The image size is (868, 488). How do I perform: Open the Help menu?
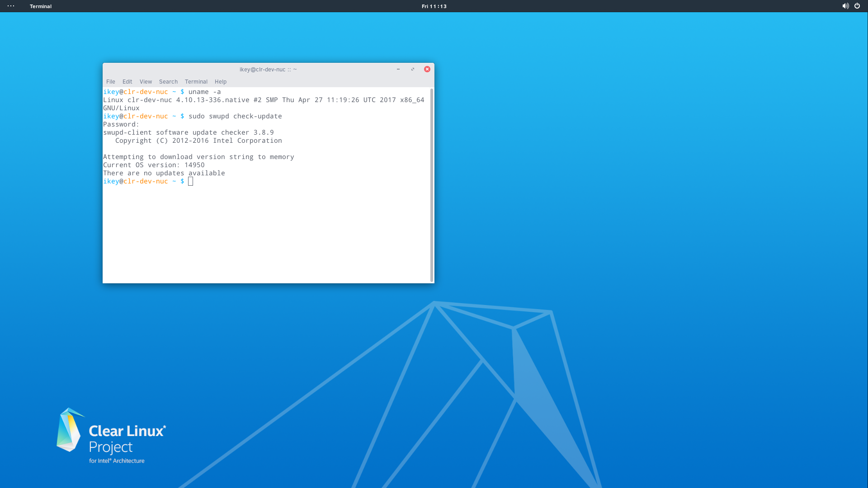click(x=221, y=82)
